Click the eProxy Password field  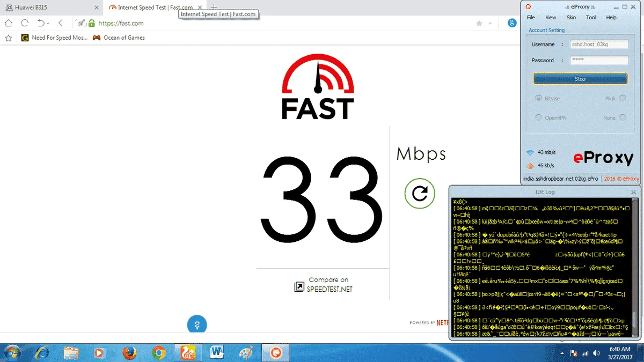tap(599, 60)
